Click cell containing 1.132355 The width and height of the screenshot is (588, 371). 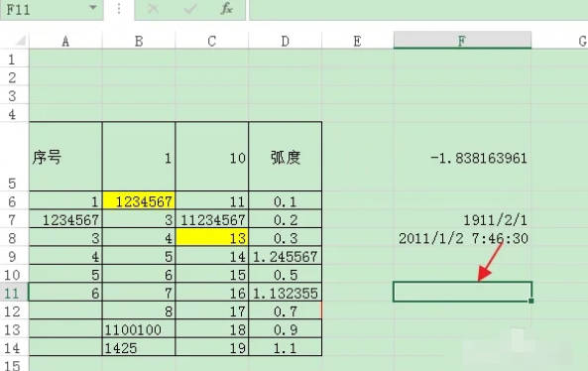tap(285, 293)
